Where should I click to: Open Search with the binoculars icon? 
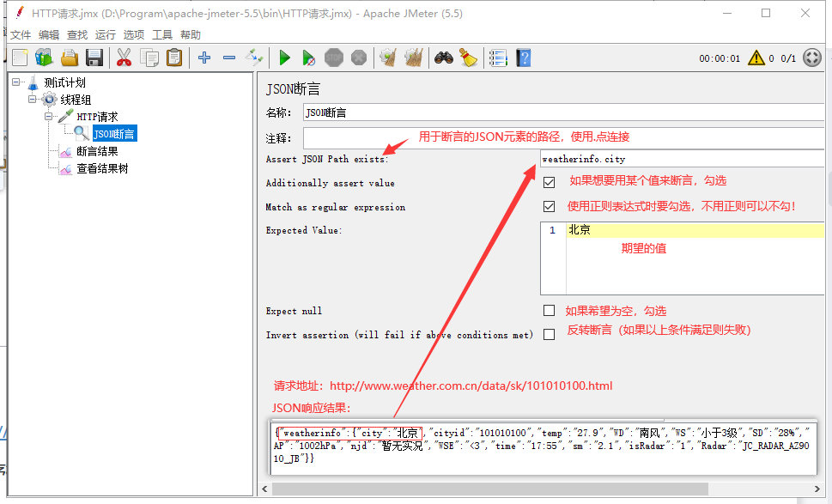coord(443,58)
